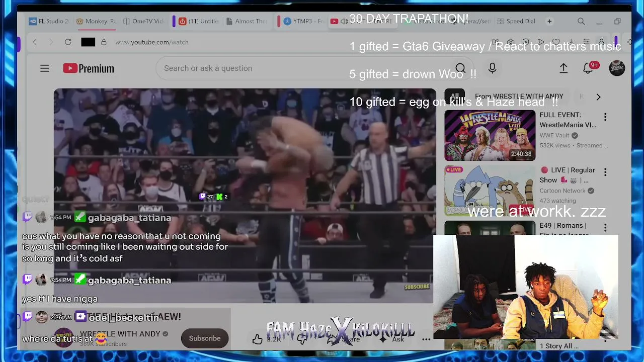Viewport: 644px width, 362px height.
Task: Select the All filter chip
Action: click(x=455, y=97)
